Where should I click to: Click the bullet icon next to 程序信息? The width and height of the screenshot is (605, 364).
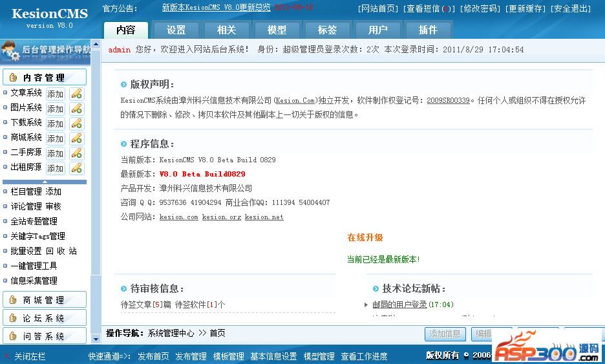click(123, 144)
